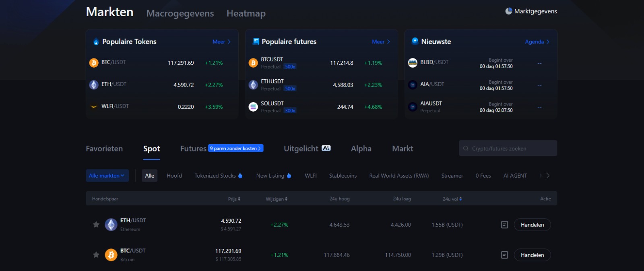Image resolution: width=644 pixels, height=271 pixels.
Task: Toggle favorite star for BTC/USDT
Action: (96, 255)
